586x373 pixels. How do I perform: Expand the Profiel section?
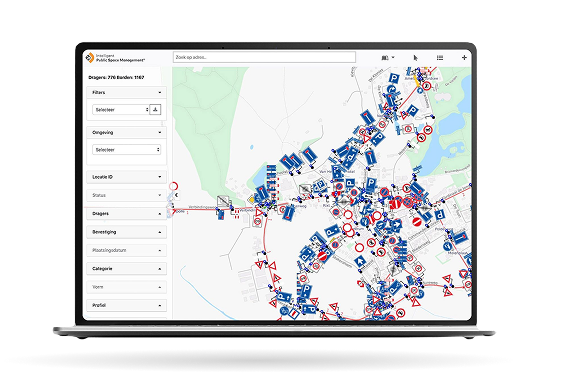(126, 305)
